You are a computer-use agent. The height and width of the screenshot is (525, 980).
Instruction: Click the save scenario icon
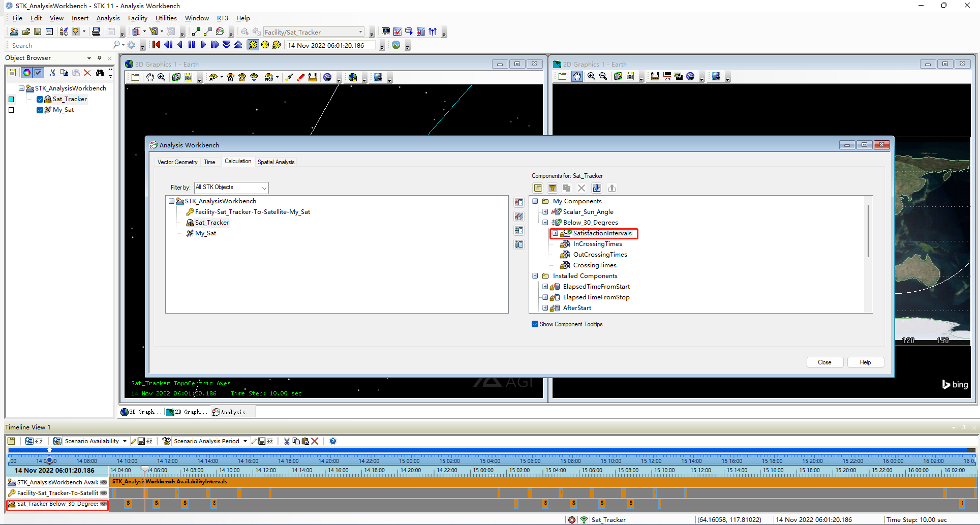[x=38, y=32]
